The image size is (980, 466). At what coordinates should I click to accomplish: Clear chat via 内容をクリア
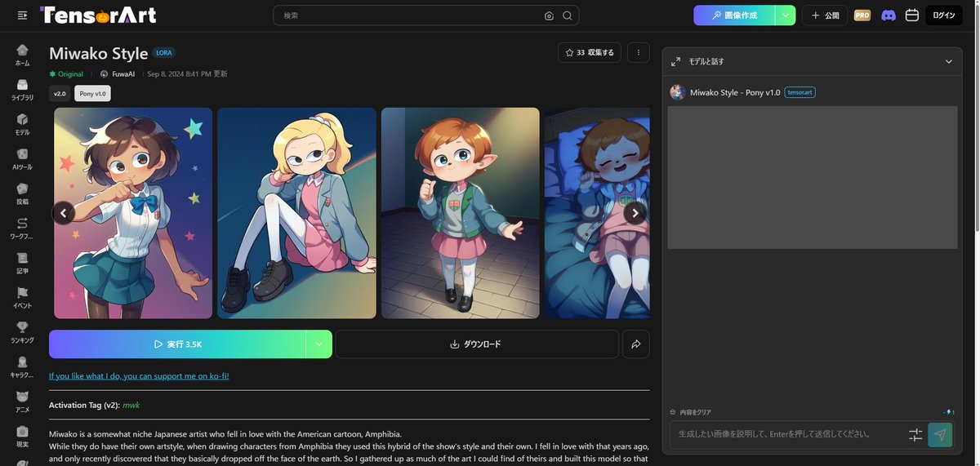coord(690,412)
